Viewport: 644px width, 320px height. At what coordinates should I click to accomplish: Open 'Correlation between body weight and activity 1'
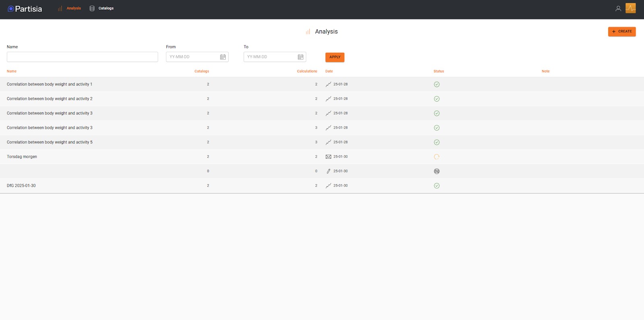(x=50, y=84)
